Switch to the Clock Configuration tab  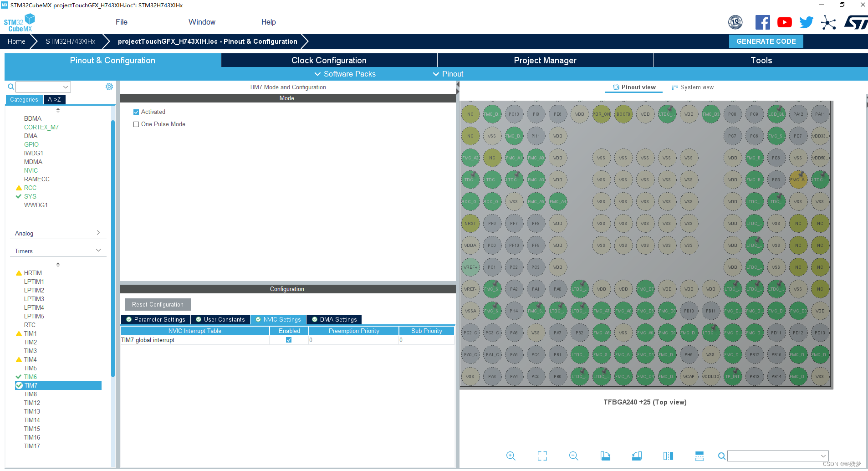pyautogui.click(x=329, y=60)
